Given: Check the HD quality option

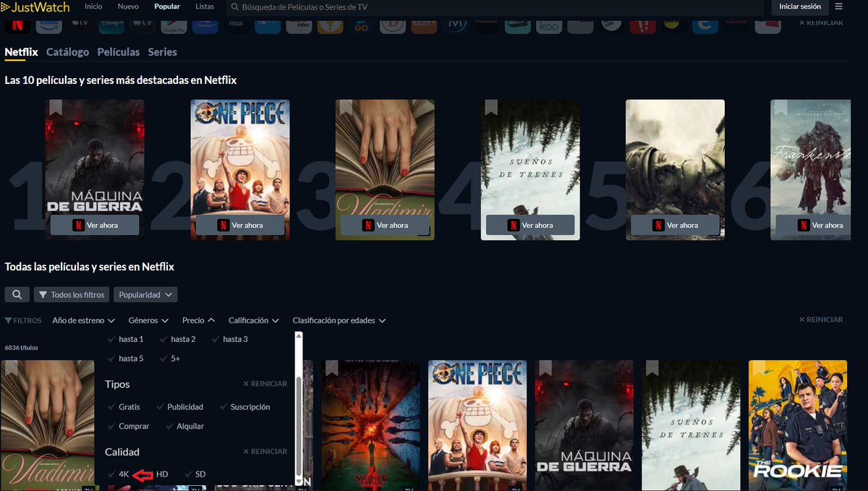Looking at the screenshot, I should (x=162, y=474).
